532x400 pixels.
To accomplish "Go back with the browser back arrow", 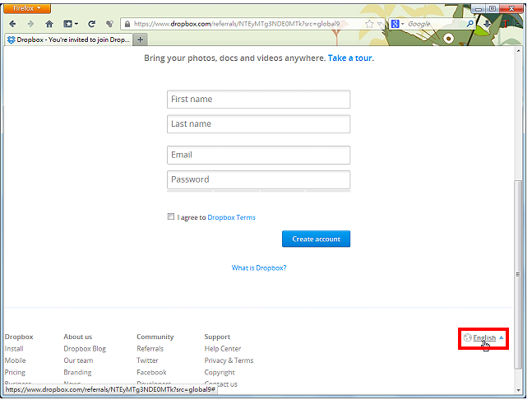I will point(12,24).
